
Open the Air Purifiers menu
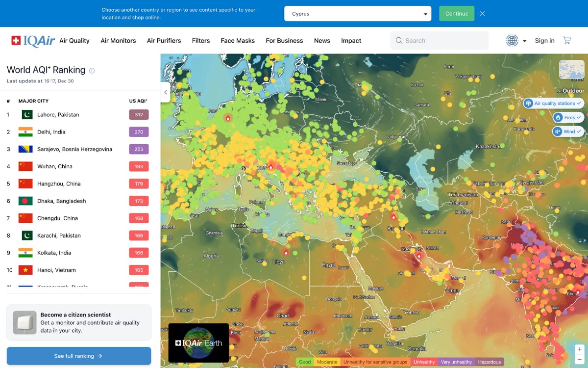pyautogui.click(x=164, y=41)
